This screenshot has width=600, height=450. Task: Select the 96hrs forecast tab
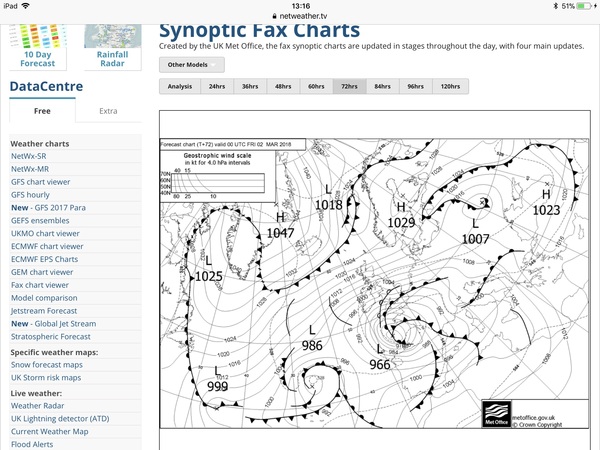[x=415, y=87]
